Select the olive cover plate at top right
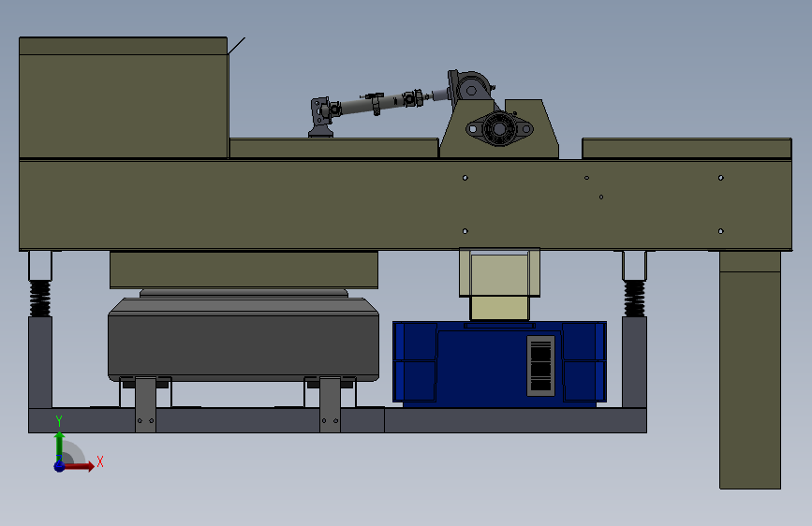 coord(687,148)
